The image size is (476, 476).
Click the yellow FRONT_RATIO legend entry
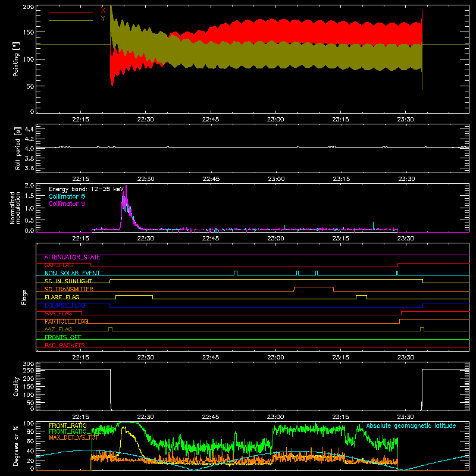68,425
